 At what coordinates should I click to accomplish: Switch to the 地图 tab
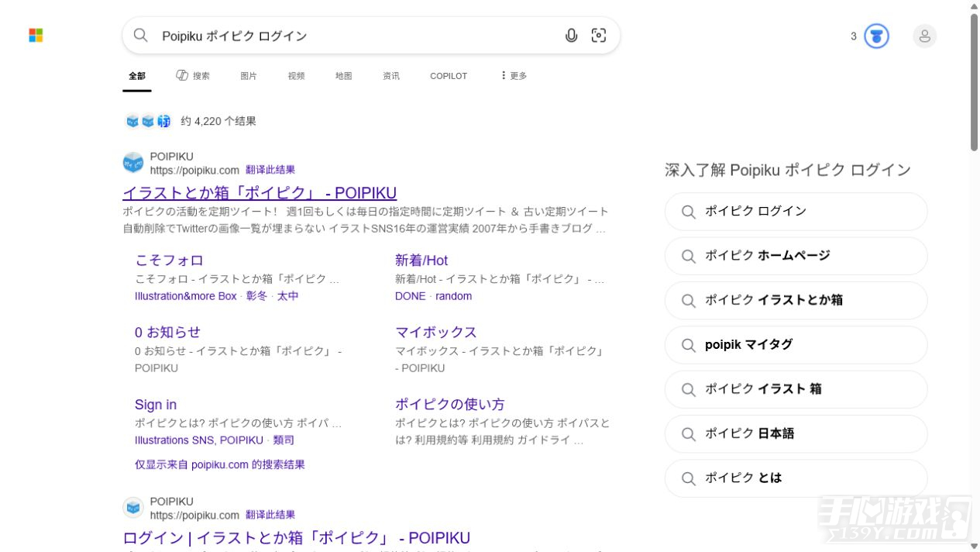343,76
